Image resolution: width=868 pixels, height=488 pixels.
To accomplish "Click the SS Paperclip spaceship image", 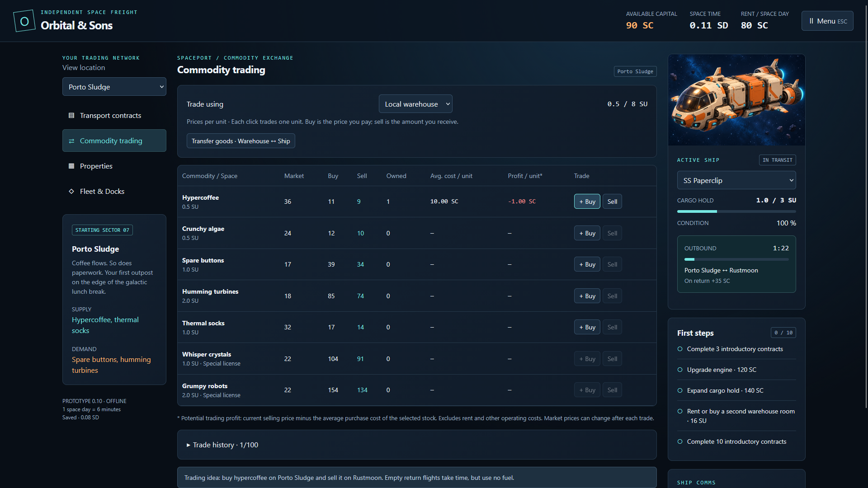I will [x=736, y=100].
